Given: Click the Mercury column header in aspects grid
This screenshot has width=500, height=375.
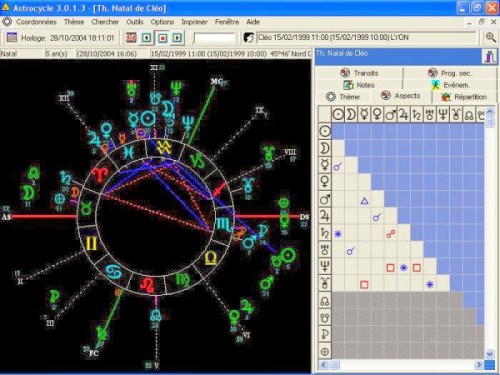Looking at the screenshot, I should coord(364,115).
